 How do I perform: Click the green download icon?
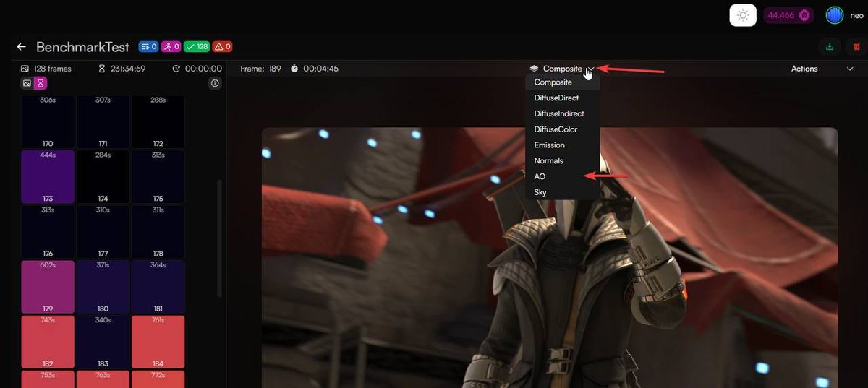(830, 47)
